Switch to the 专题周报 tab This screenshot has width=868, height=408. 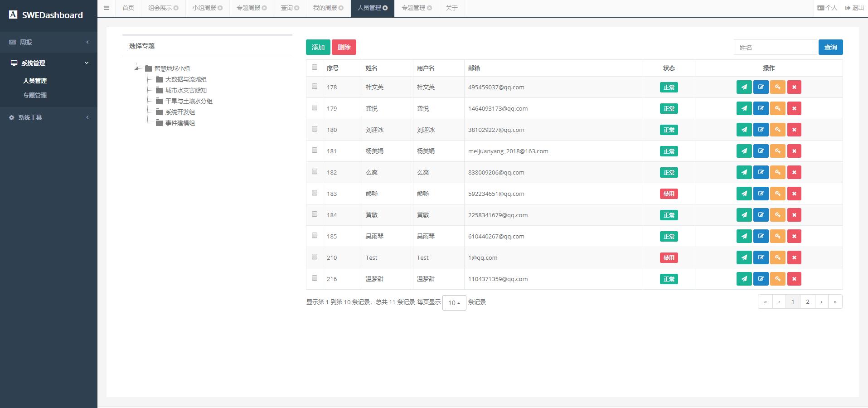(x=248, y=8)
